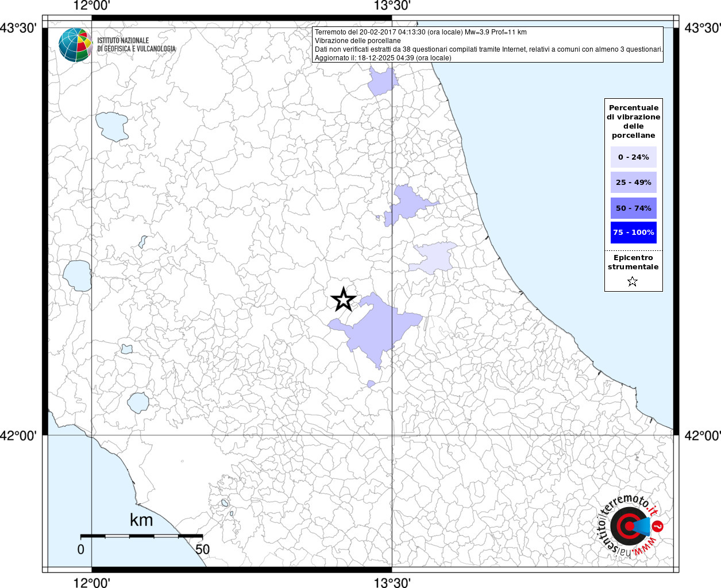721x588 pixels.
Task: Click the pale shaded municipality below the 25-49% pair
Action: 434,257
